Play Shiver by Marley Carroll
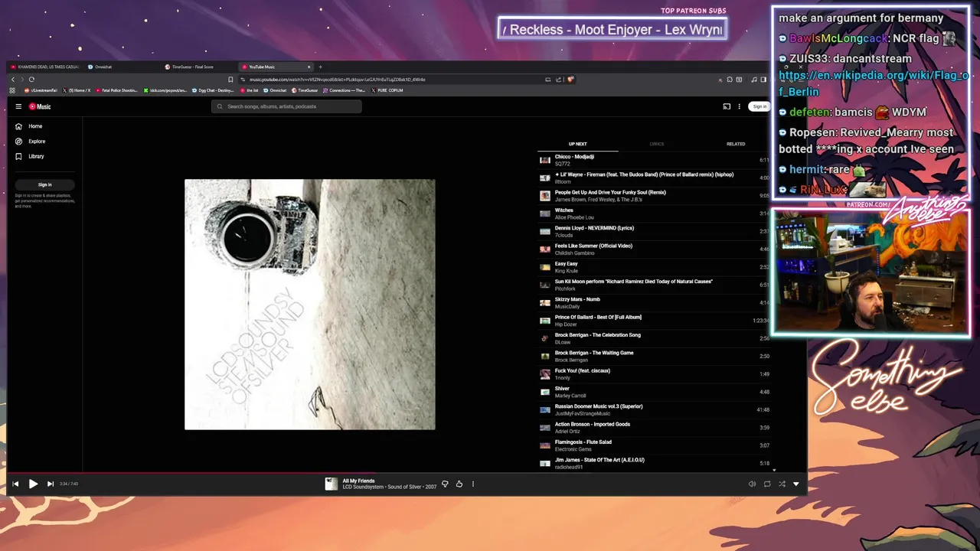 [x=655, y=392]
